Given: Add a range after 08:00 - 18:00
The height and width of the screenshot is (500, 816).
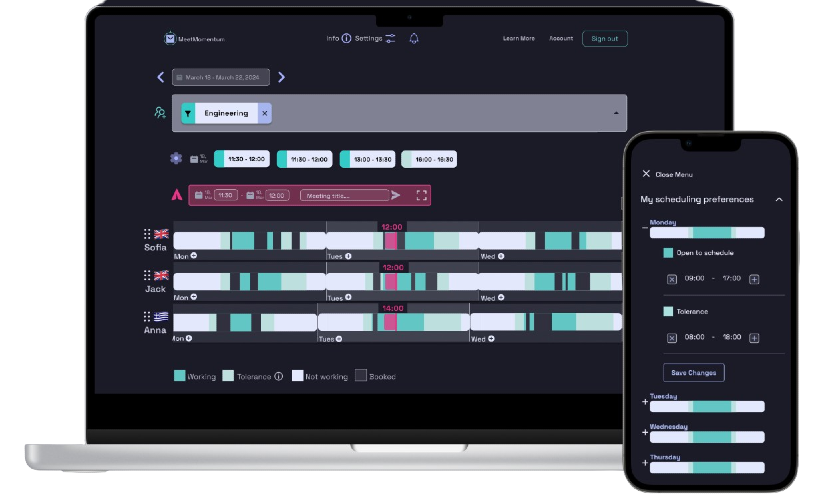Looking at the screenshot, I should [x=754, y=338].
